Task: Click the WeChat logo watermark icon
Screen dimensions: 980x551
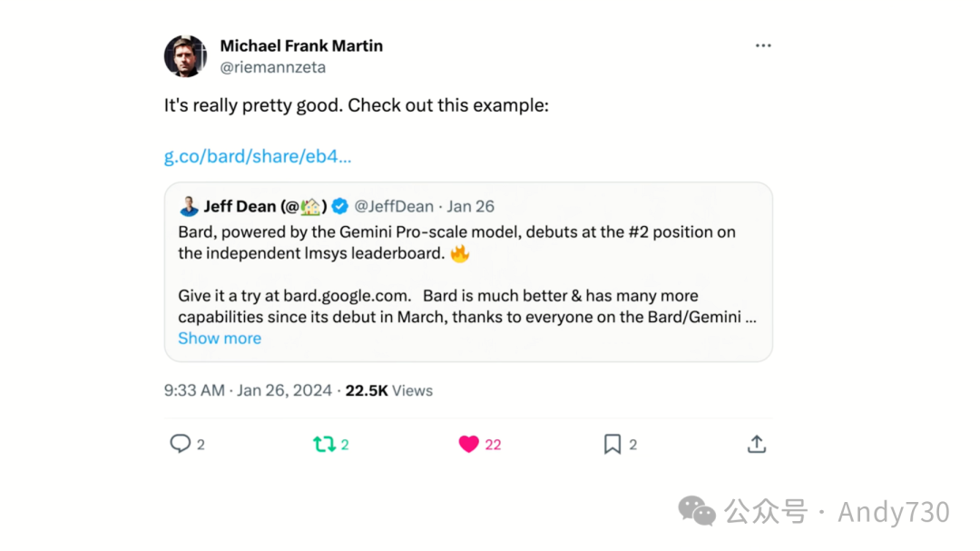Action: pos(697,511)
